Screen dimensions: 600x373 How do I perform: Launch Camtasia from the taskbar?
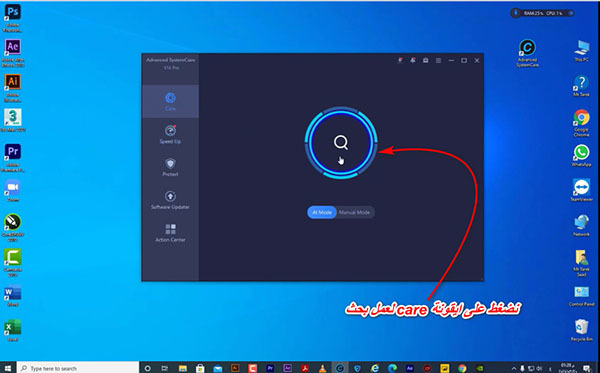tap(253, 368)
